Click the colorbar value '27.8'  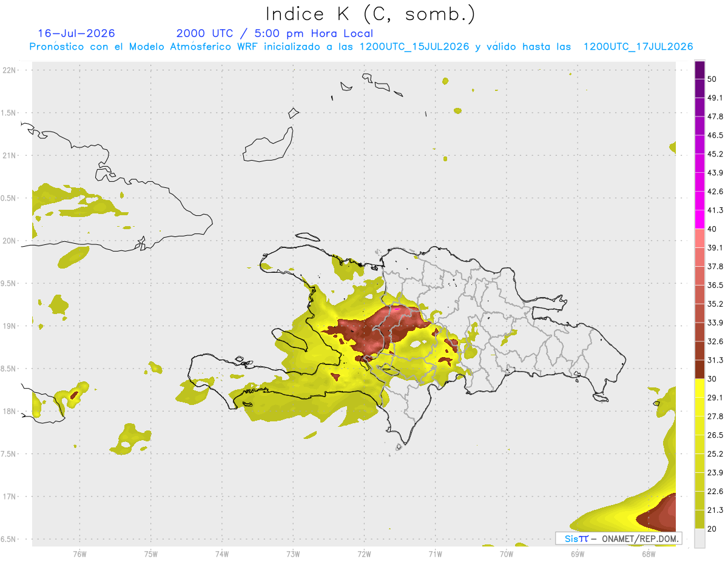point(715,416)
